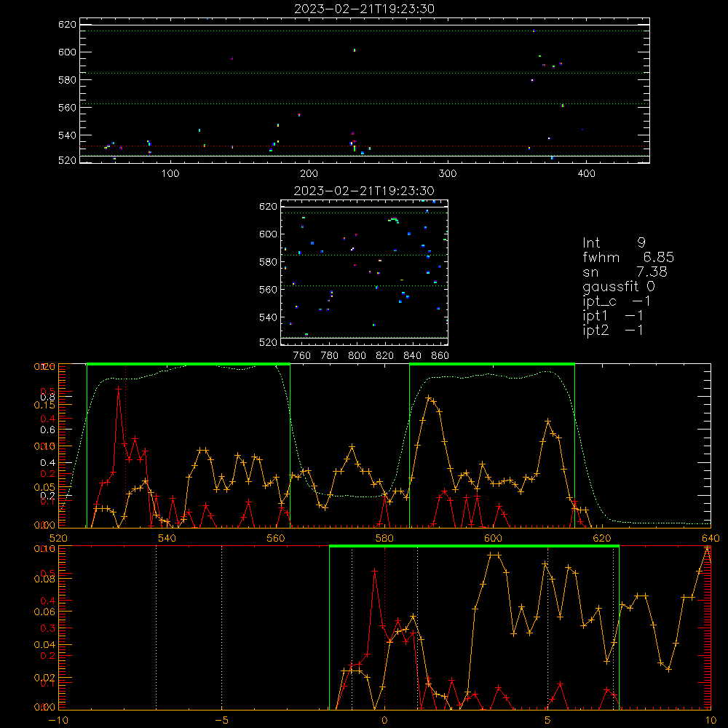This screenshot has height=728, width=728.
Task: Click orange y-axis label 0.15 on profile plot
Action: pyautogui.click(x=44, y=405)
